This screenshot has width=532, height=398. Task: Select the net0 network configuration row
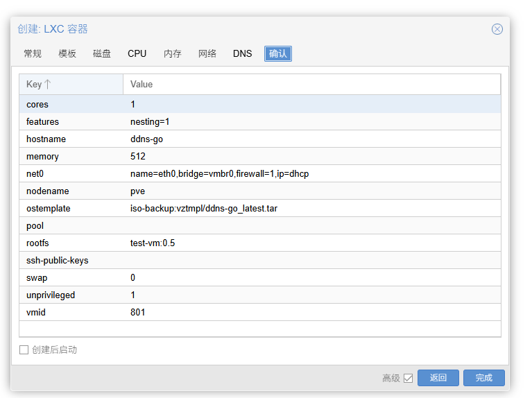259,174
